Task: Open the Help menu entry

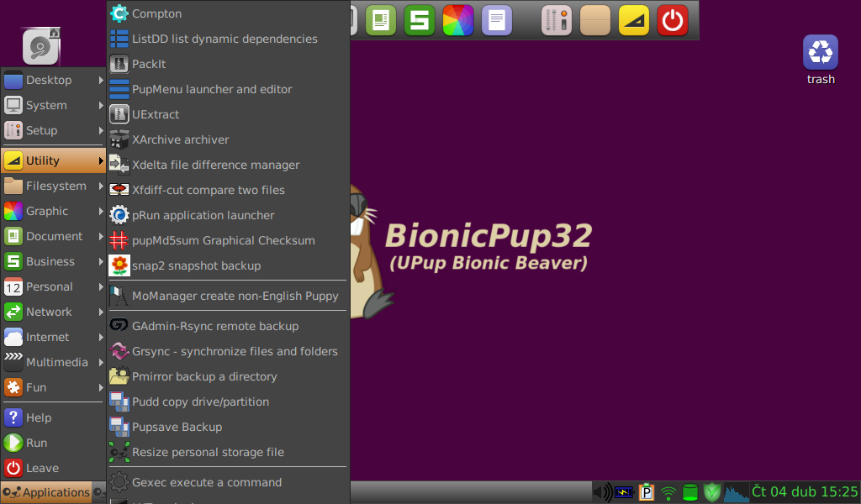Action: [37, 417]
